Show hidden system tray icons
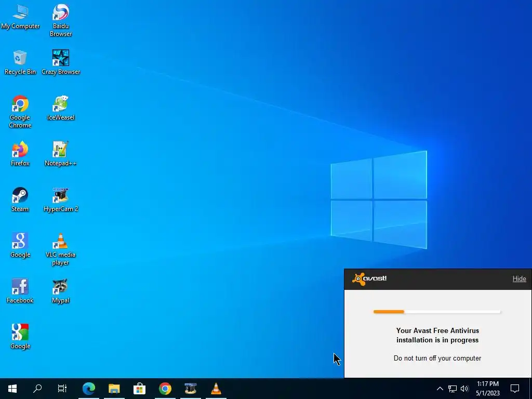 (x=440, y=389)
